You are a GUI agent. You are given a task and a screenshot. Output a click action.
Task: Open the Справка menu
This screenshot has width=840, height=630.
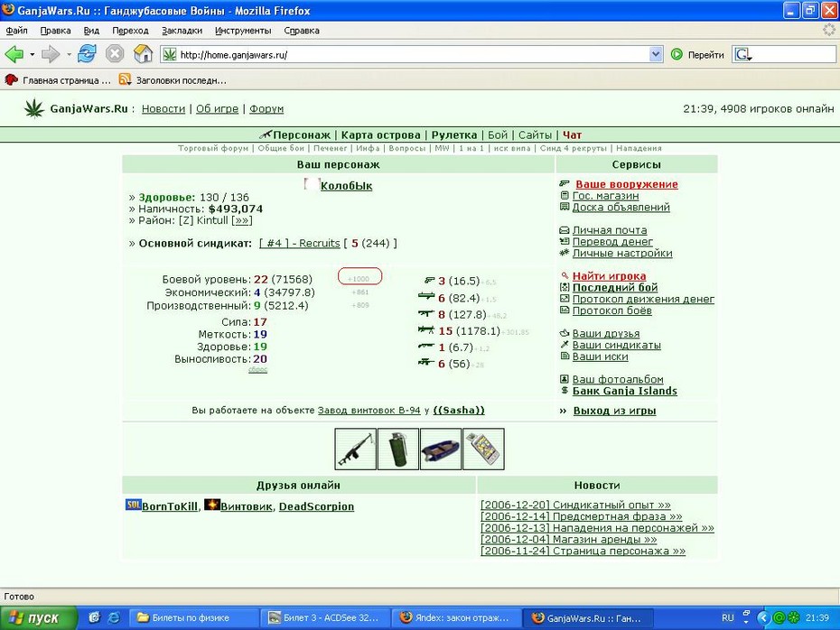pos(302,31)
